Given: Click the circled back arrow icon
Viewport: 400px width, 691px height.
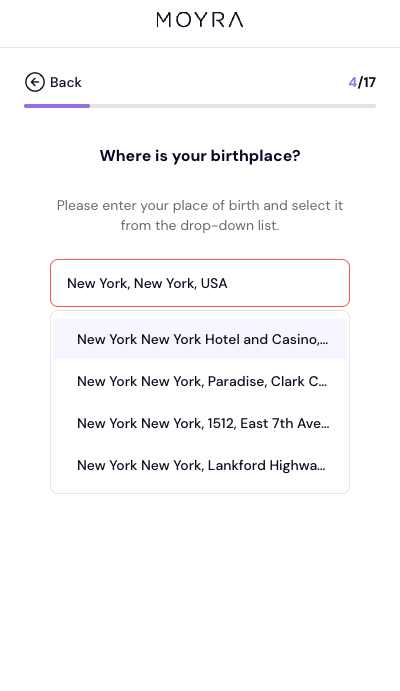Looking at the screenshot, I should pyautogui.click(x=35, y=82).
